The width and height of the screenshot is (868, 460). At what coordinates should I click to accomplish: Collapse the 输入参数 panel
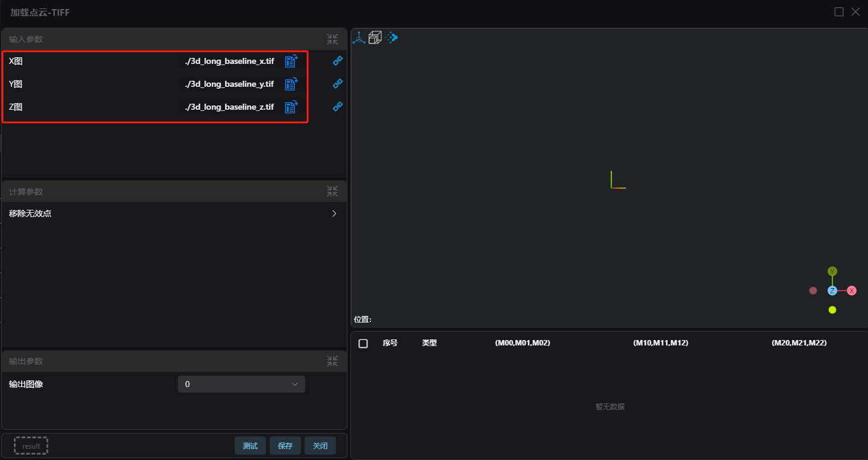click(332, 39)
